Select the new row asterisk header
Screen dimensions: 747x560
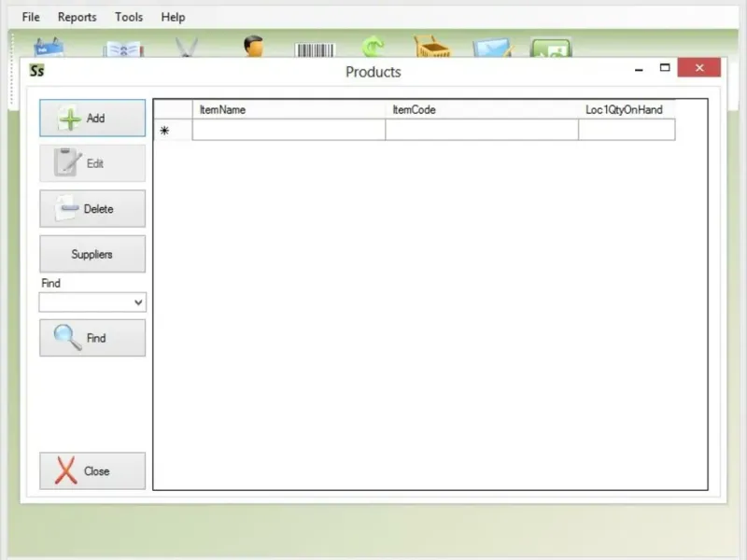(173, 130)
